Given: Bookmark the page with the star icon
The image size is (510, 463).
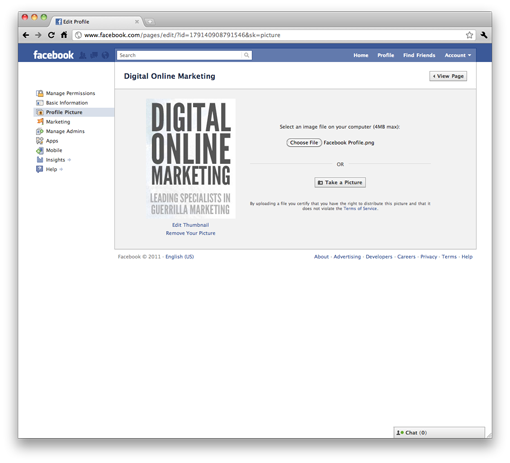Looking at the screenshot, I should point(469,35).
